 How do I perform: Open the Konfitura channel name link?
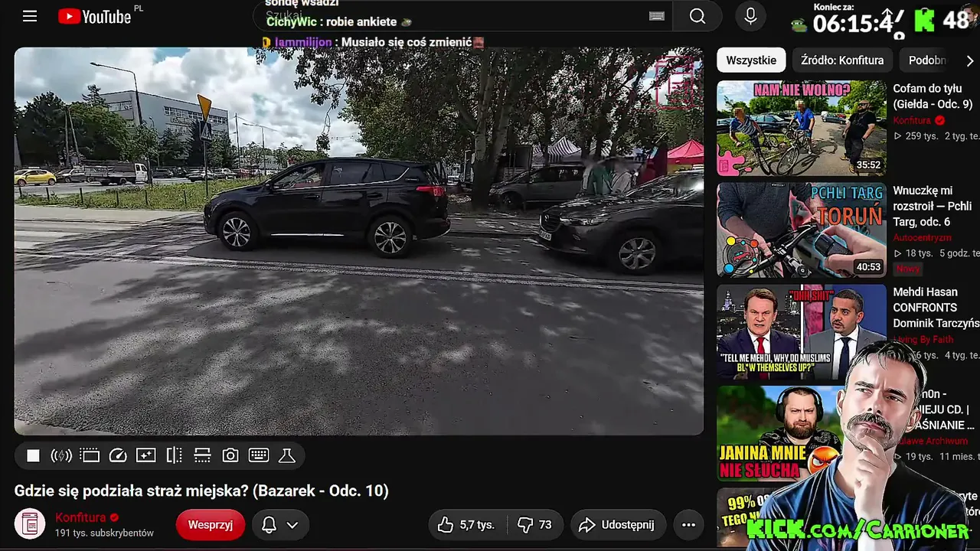tap(80, 518)
